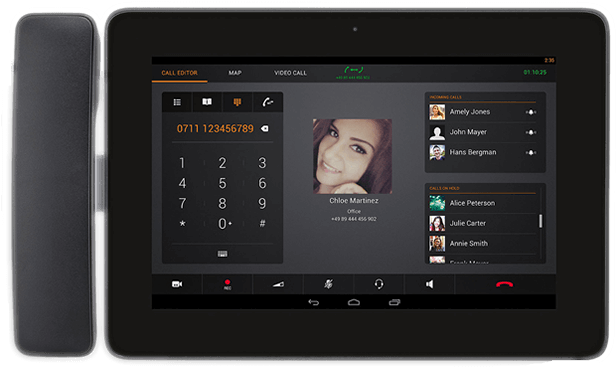
Task: Select the orange dial pad icon
Action: point(237,102)
